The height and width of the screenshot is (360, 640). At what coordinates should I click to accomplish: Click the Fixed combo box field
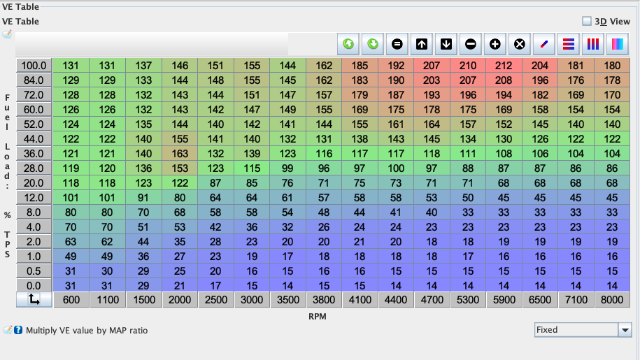(x=582, y=330)
